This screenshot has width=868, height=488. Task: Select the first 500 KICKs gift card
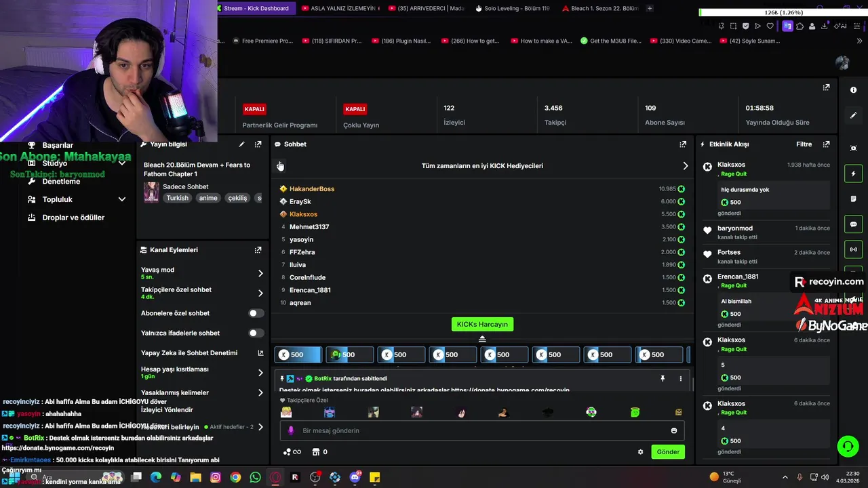[x=298, y=354]
